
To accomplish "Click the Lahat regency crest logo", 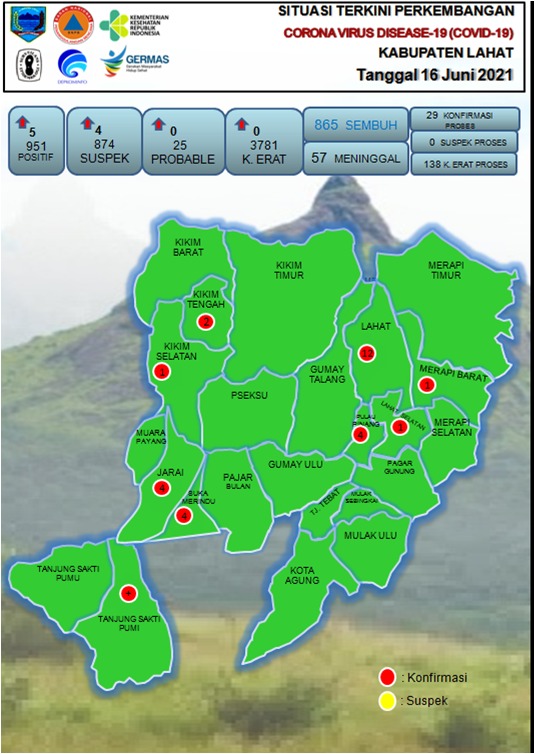I will pyautogui.click(x=28, y=25).
